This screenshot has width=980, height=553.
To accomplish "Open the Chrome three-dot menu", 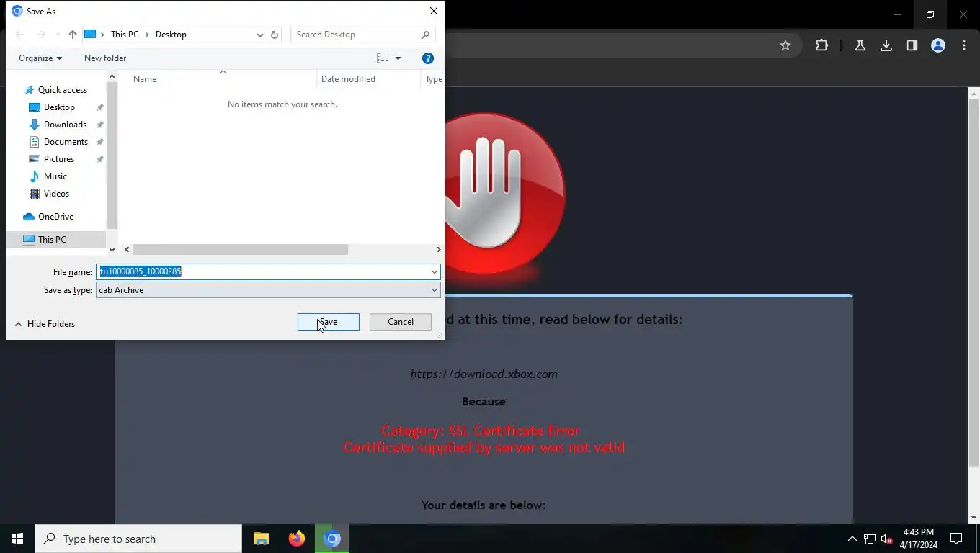I will coord(964,45).
